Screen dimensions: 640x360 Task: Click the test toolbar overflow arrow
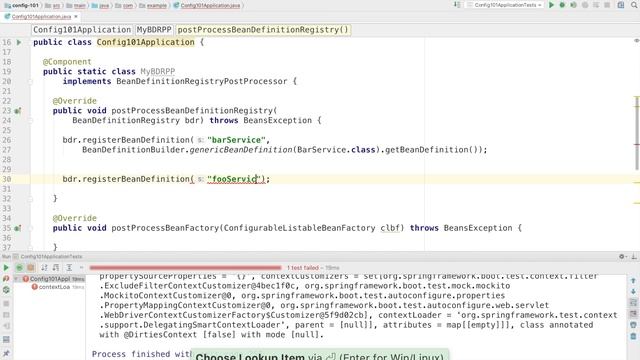click(81, 268)
